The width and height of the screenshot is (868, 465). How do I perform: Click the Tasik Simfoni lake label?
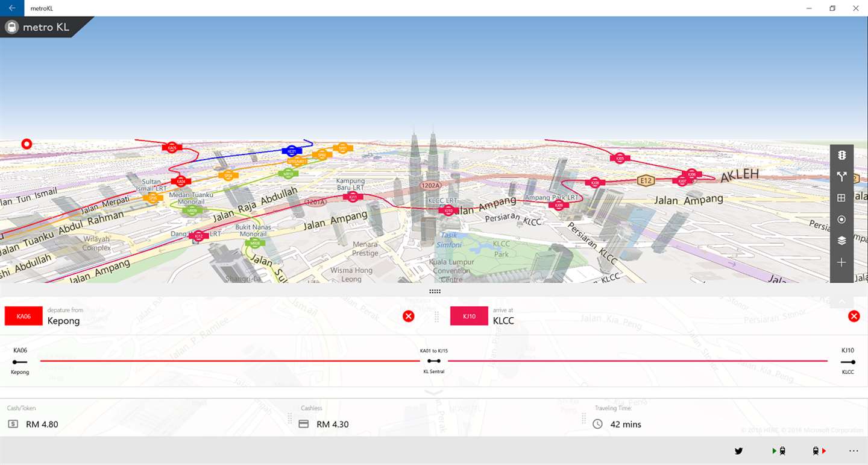pyautogui.click(x=450, y=240)
